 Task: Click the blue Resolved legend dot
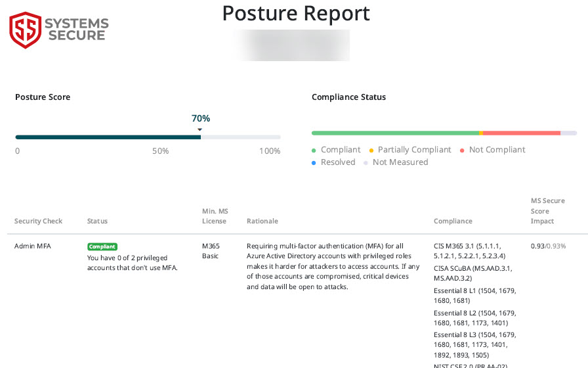tap(314, 162)
